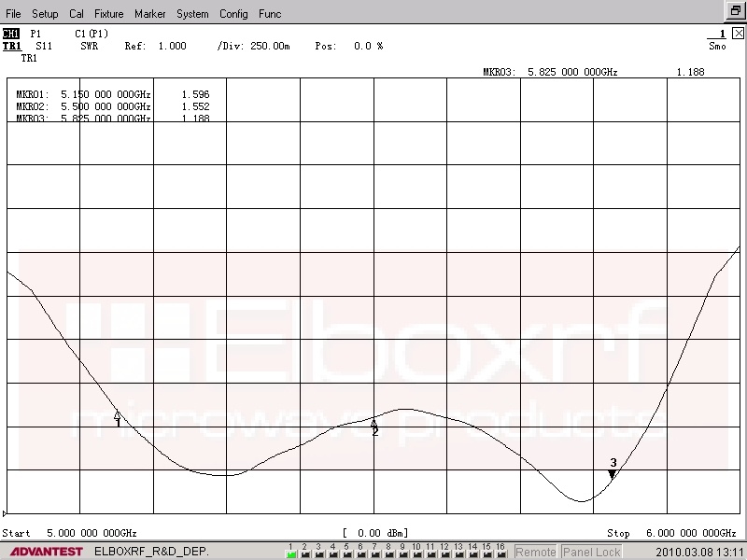Click channel 1 indicator in status bar
This screenshot has height=560, width=747.
click(290, 551)
